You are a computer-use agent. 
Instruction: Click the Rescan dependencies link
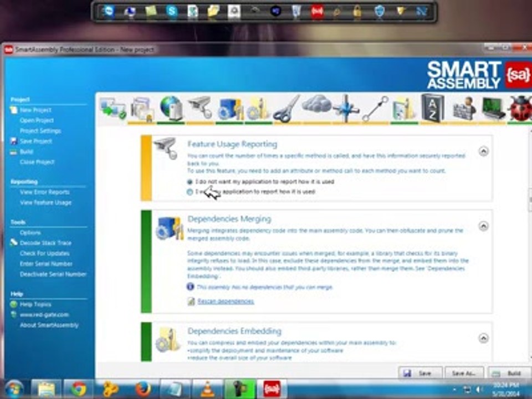[226, 301]
